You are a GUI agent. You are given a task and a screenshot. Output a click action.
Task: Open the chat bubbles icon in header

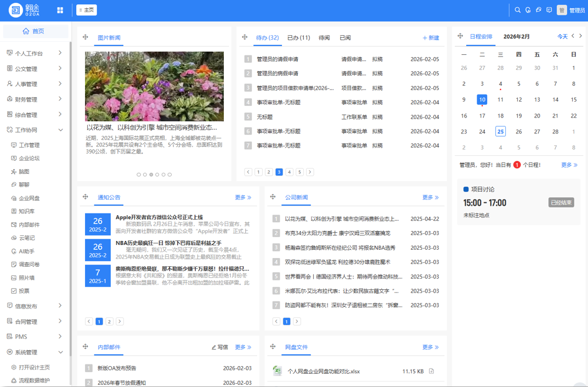[539, 10]
